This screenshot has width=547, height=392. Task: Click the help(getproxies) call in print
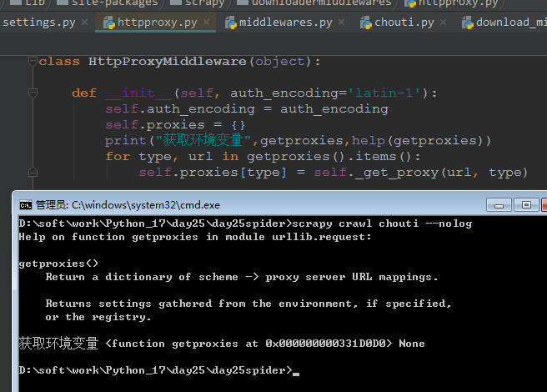click(x=417, y=141)
